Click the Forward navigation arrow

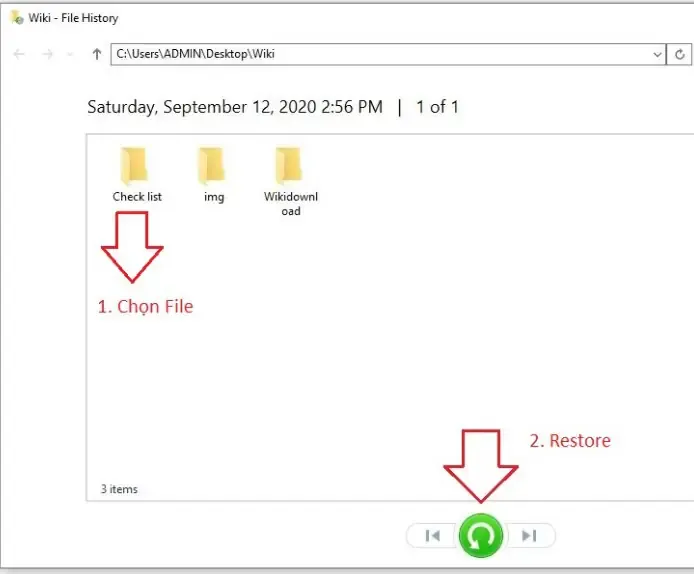pyautogui.click(x=47, y=55)
